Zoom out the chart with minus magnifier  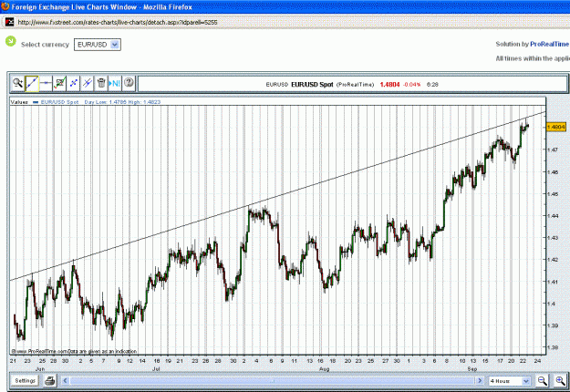click(x=542, y=381)
